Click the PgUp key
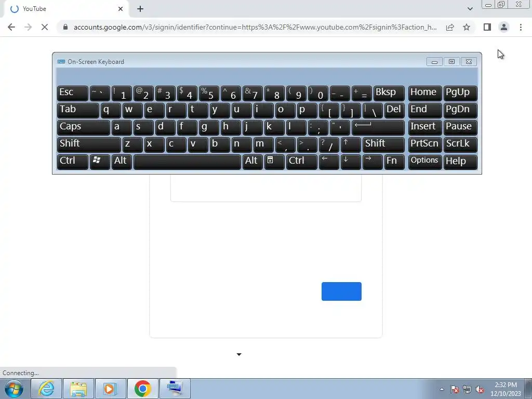 (x=460, y=93)
